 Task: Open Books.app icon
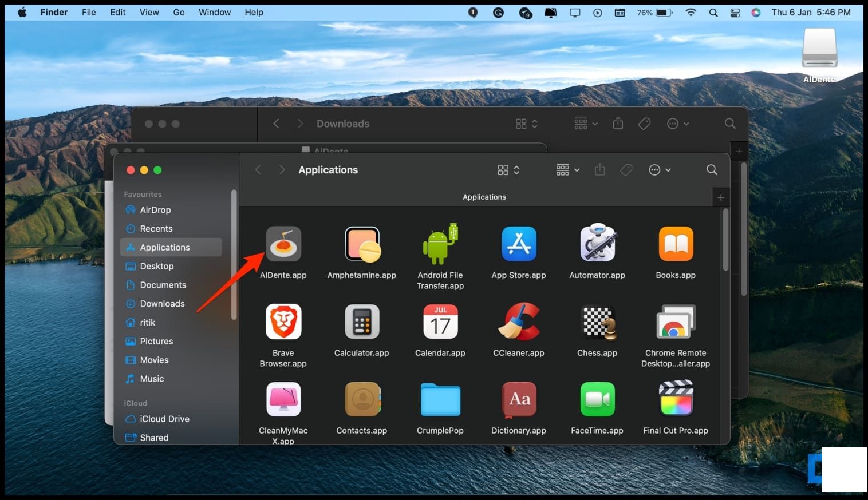676,244
